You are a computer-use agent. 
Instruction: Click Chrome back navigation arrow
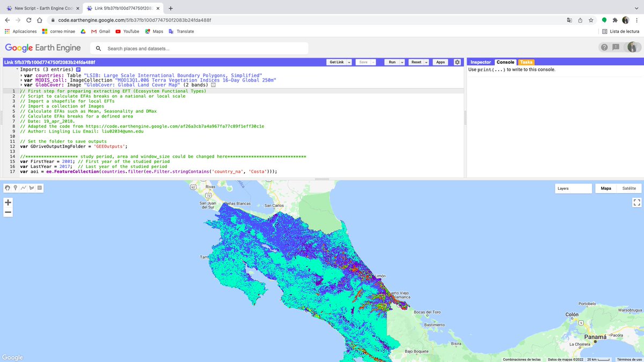point(8,20)
